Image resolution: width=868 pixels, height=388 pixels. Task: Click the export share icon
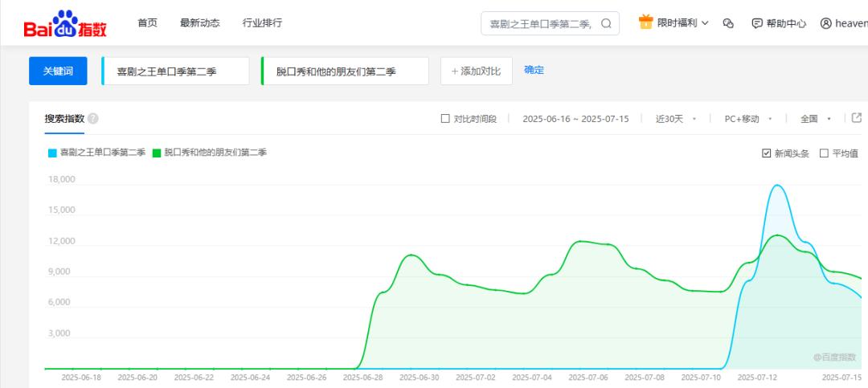click(857, 118)
